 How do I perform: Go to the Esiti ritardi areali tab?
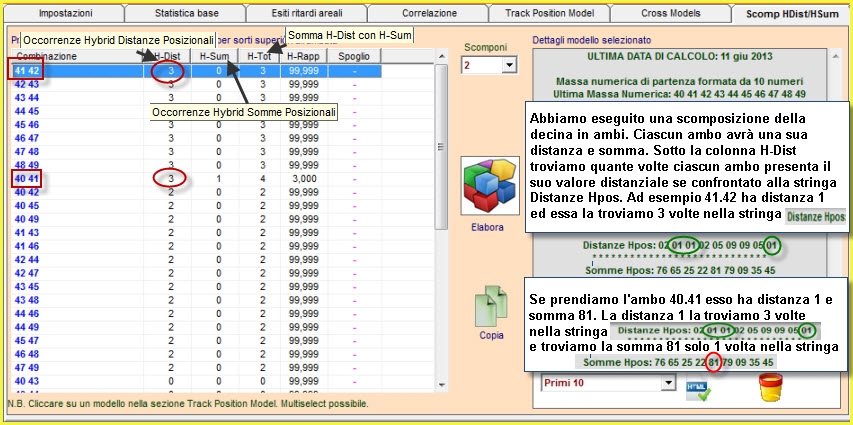coord(307,13)
